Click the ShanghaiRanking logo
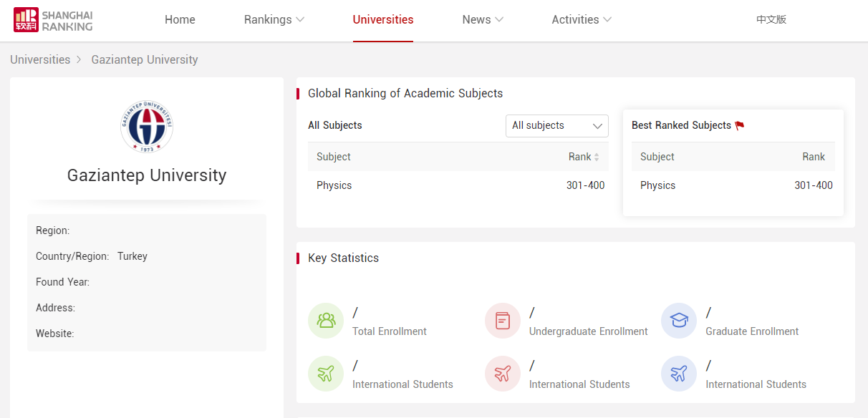This screenshot has height=418, width=868. (x=53, y=20)
